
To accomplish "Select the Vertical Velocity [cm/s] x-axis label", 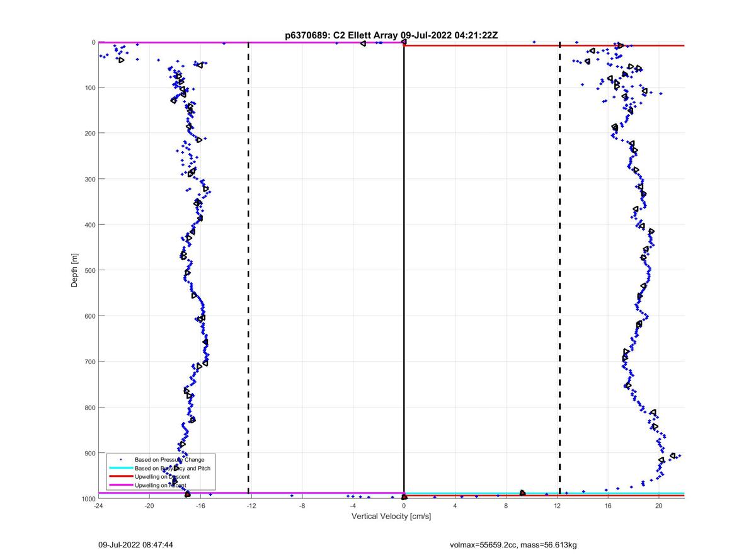I will pos(391,517).
